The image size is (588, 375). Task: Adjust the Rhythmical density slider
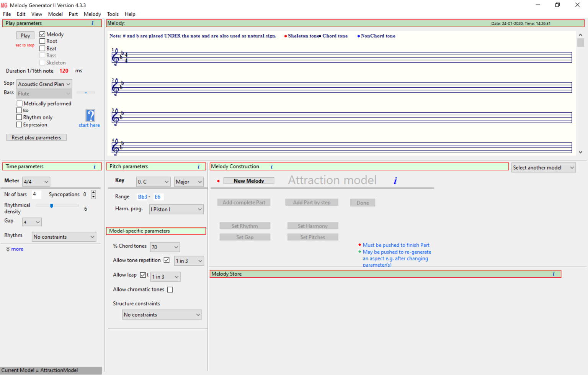tap(52, 205)
